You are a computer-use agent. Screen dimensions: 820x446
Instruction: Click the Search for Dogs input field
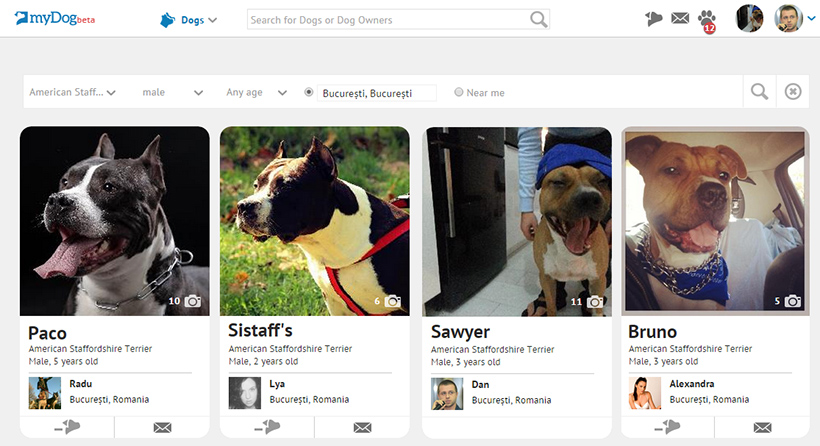[387, 19]
